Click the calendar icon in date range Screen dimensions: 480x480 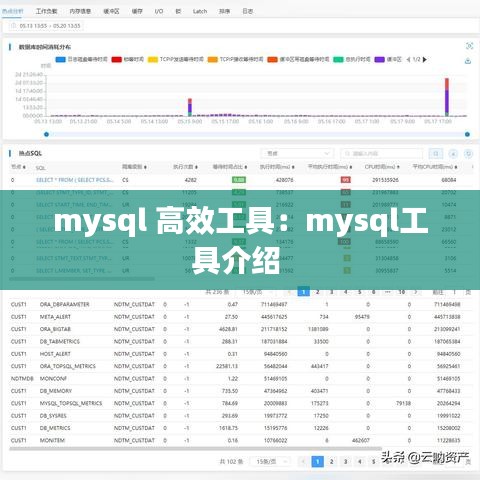click(14, 26)
